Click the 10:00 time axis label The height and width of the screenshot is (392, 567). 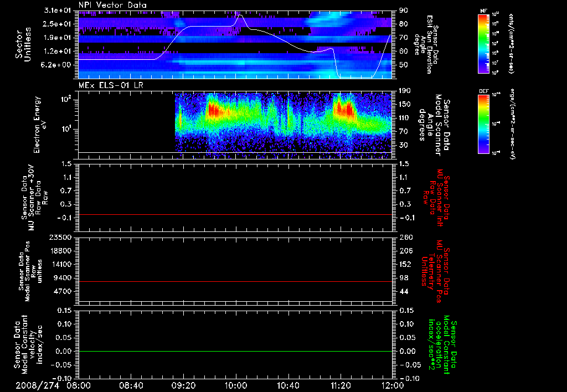tap(236, 385)
